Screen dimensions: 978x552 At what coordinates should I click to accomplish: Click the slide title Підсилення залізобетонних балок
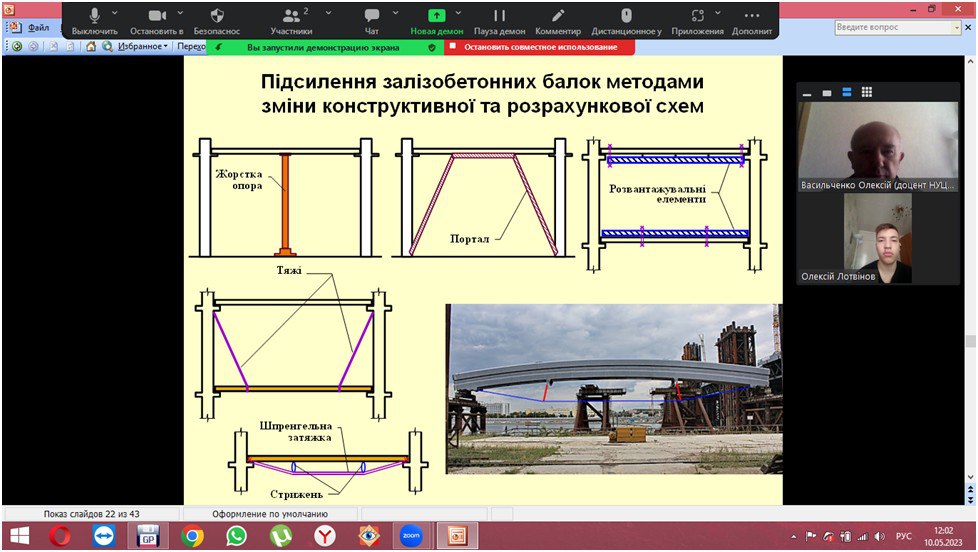(482, 94)
